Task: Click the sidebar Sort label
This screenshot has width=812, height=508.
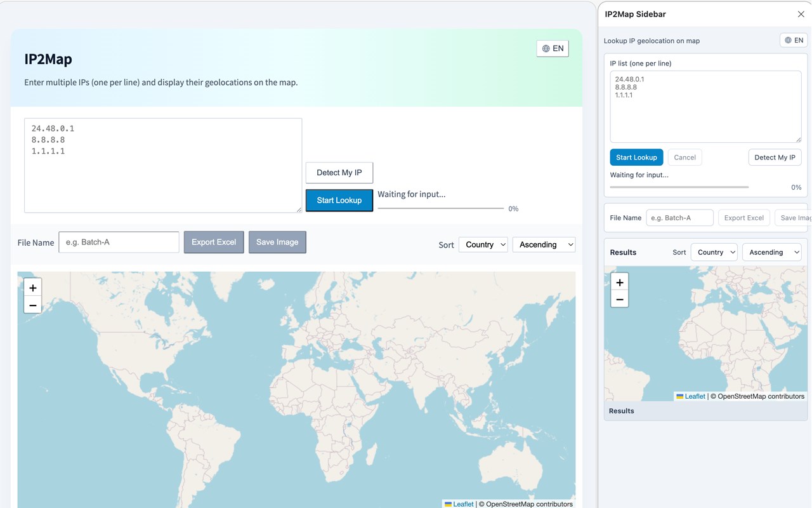Action: [679, 252]
